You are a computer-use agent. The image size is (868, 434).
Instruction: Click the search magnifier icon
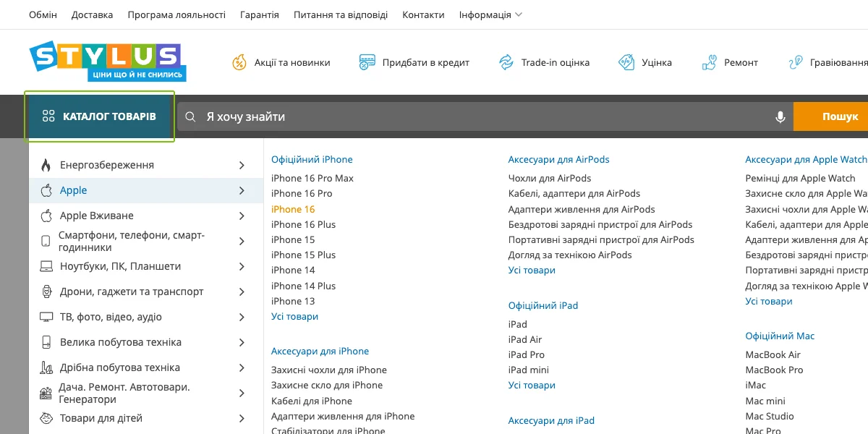coord(191,116)
